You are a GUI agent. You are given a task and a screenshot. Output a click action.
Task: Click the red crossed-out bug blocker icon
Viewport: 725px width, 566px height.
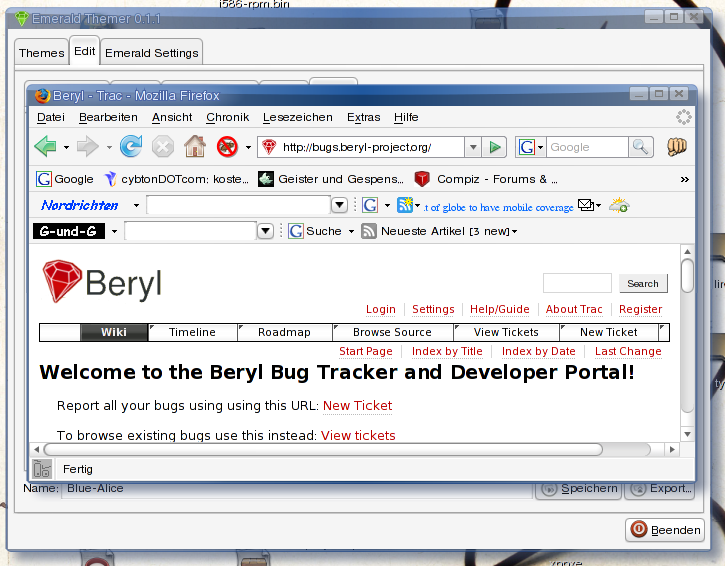tap(227, 147)
